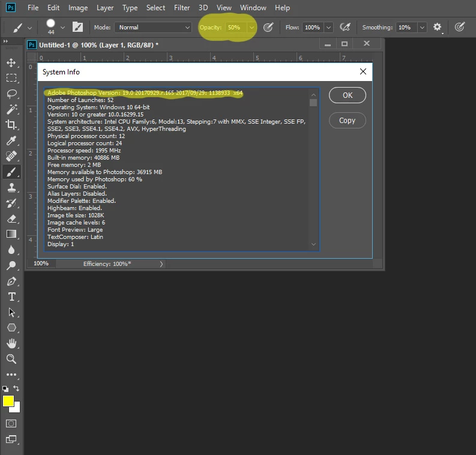476x455 pixels.
Task: Click Copy in System Info dialog
Action: click(x=348, y=121)
